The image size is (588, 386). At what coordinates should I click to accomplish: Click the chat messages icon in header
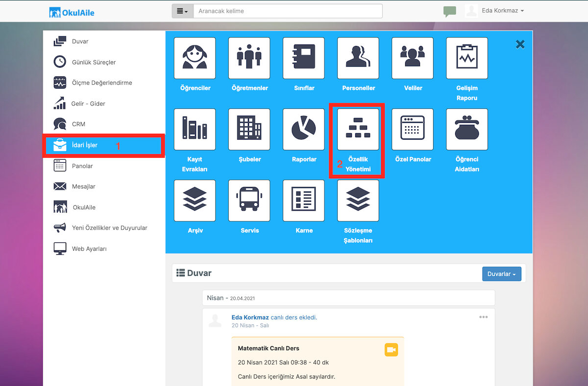[449, 11]
